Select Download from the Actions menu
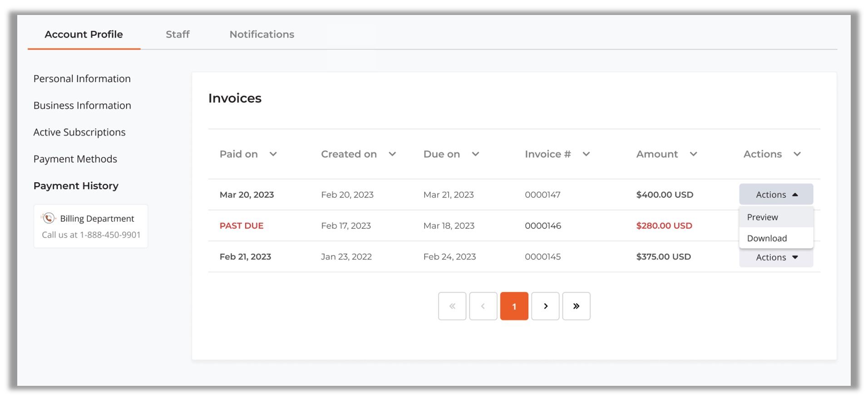The height and width of the screenshot is (399, 868). (767, 238)
